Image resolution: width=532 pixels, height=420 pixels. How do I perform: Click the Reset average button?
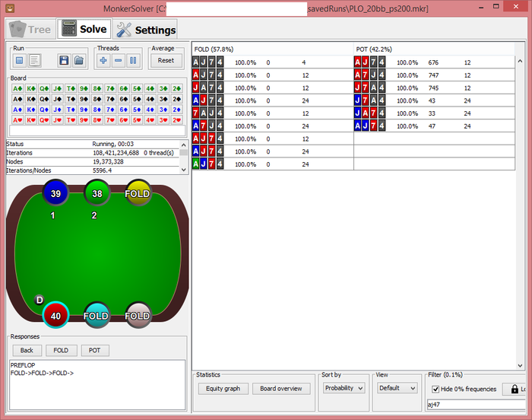pyautogui.click(x=166, y=60)
